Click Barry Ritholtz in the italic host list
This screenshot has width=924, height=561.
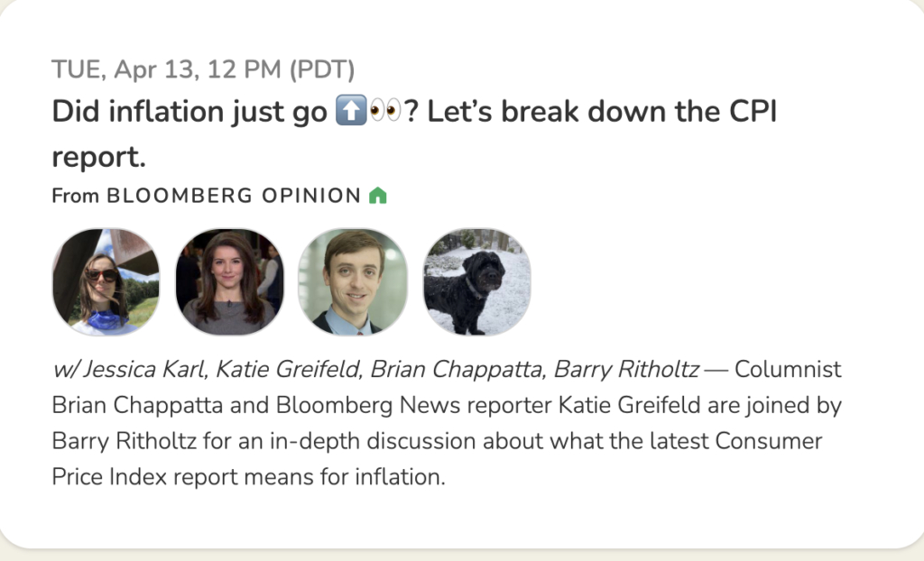point(623,370)
